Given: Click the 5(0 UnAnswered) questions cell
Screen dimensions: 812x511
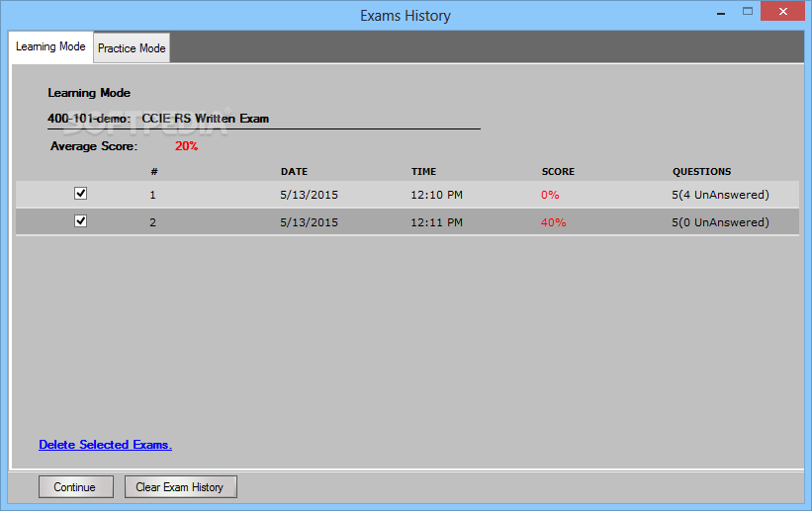Looking at the screenshot, I should pyautogui.click(x=720, y=222).
